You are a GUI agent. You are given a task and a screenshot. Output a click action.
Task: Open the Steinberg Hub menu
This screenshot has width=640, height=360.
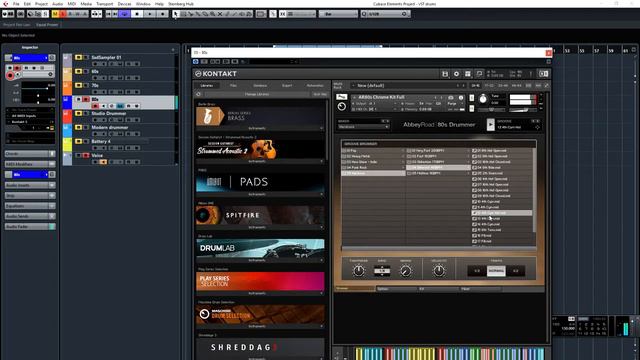181,4
